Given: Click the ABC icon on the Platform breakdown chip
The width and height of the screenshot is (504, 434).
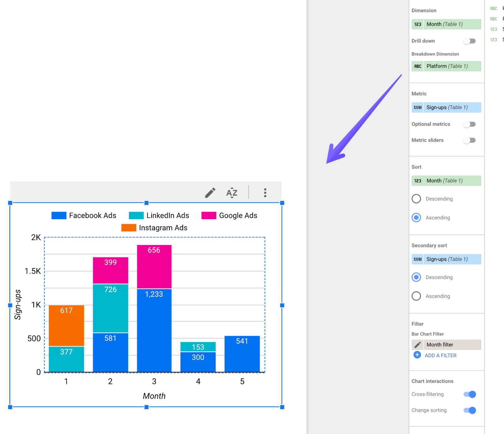Looking at the screenshot, I should [x=417, y=66].
